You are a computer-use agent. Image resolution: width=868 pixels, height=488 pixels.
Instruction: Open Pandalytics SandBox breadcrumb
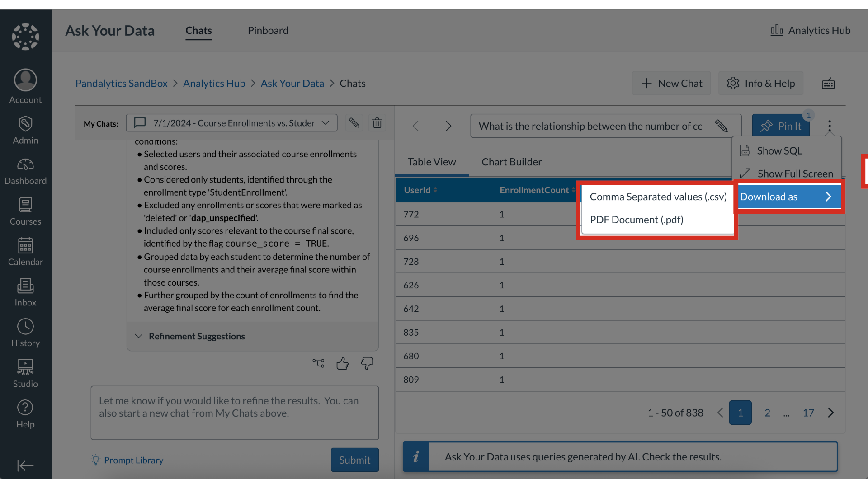[121, 84]
